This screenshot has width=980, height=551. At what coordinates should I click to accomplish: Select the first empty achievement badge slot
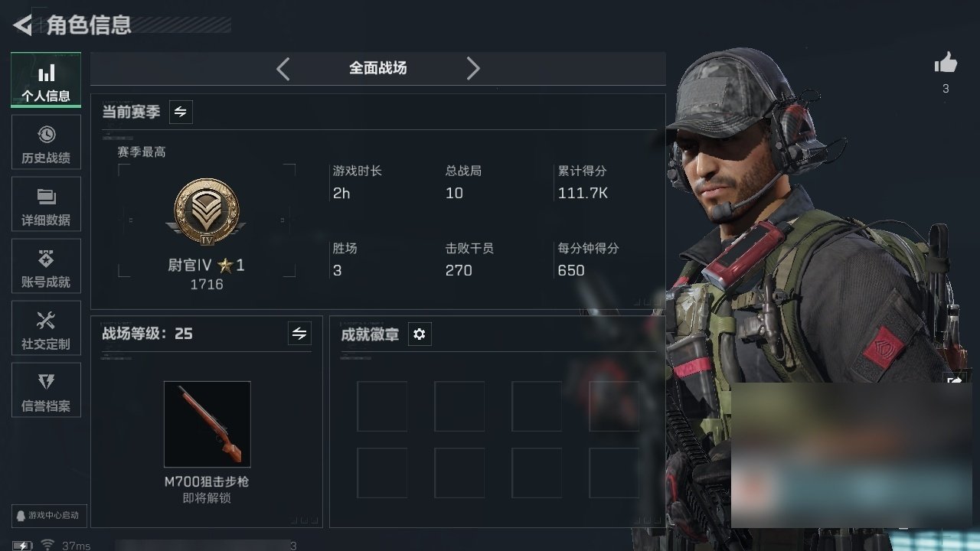[x=382, y=406]
